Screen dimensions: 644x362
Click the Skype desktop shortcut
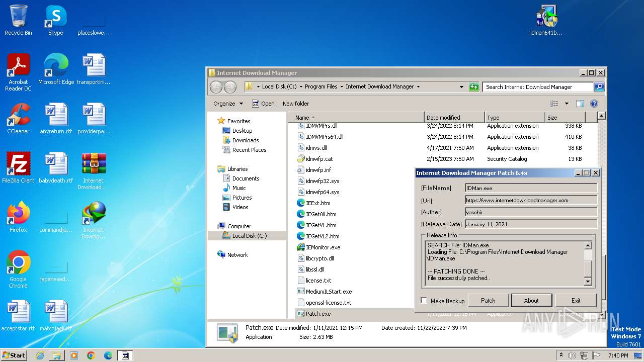point(55,20)
